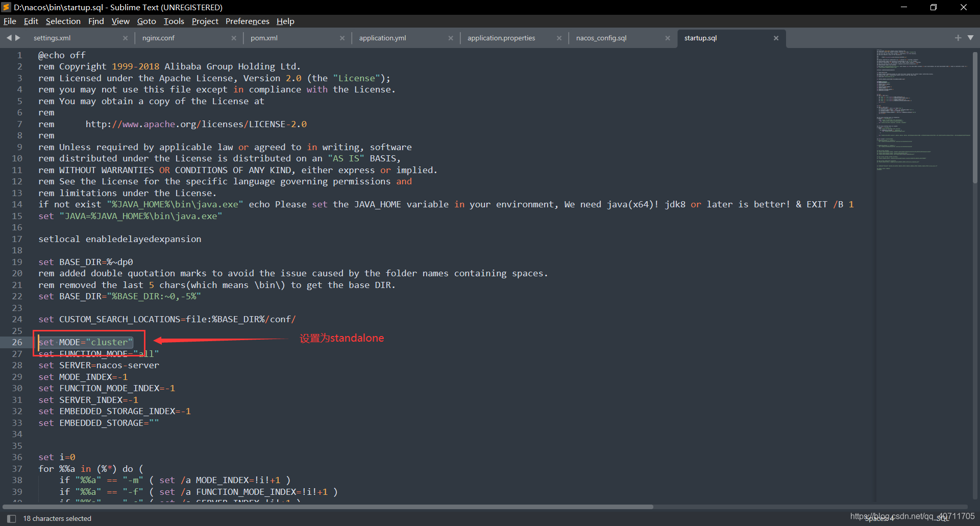Click the forward navigation arrow
The image size is (980, 526).
pos(18,37)
